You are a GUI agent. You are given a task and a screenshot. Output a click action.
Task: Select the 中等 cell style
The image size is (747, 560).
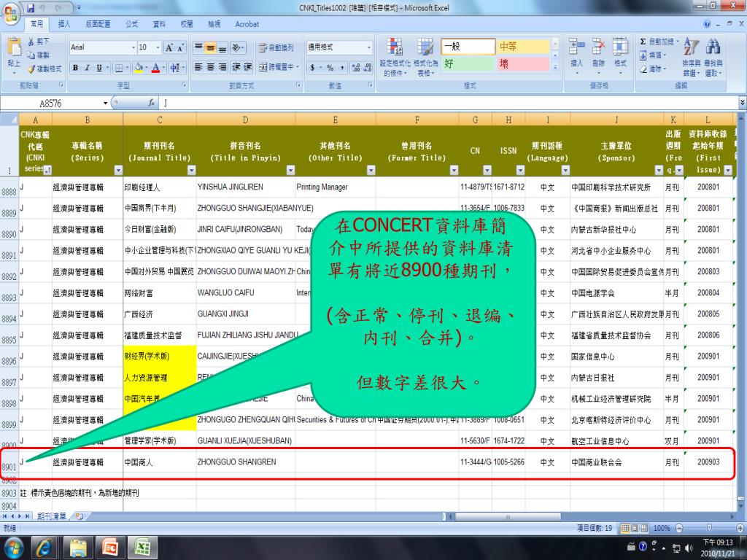click(x=523, y=46)
